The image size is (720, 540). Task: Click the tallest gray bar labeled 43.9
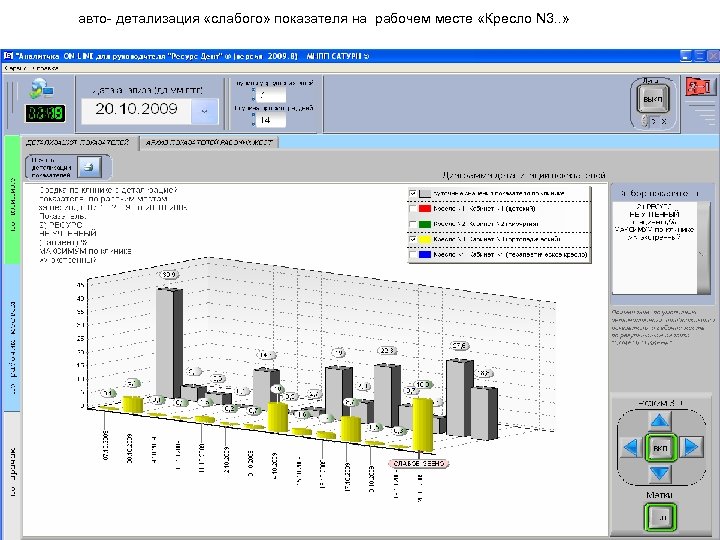169,342
